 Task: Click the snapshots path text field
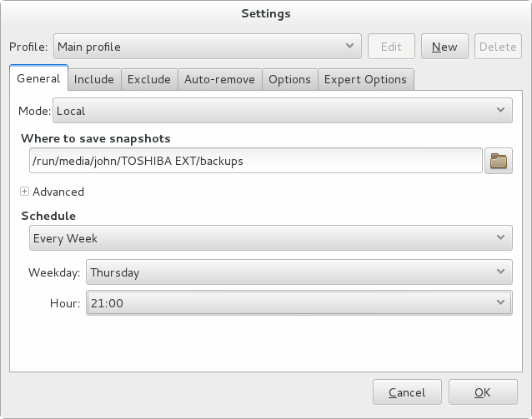tap(254, 161)
